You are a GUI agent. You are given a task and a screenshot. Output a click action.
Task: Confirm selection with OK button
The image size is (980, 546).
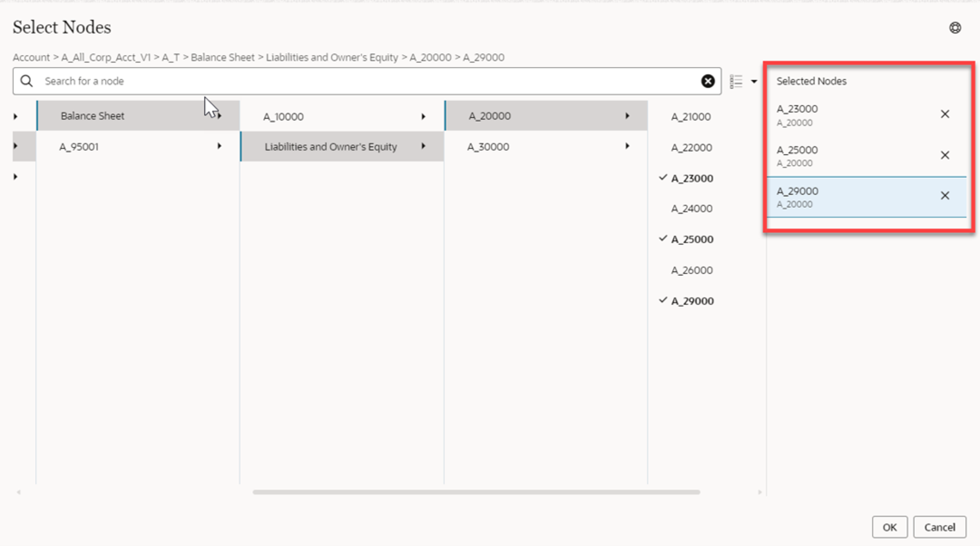click(889, 527)
